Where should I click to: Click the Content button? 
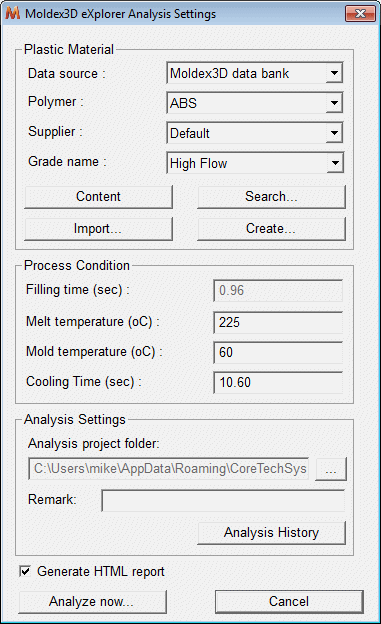click(x=98, y=197)
